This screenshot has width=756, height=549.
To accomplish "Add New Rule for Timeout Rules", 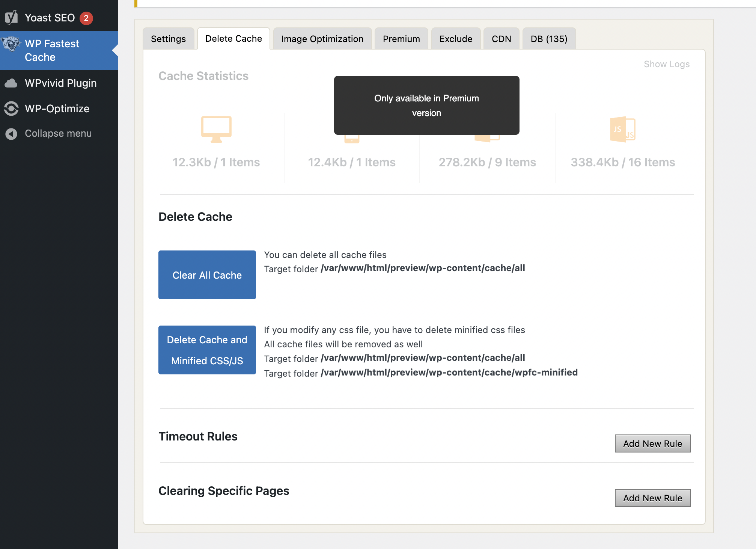I will click(x=652, y=443).
